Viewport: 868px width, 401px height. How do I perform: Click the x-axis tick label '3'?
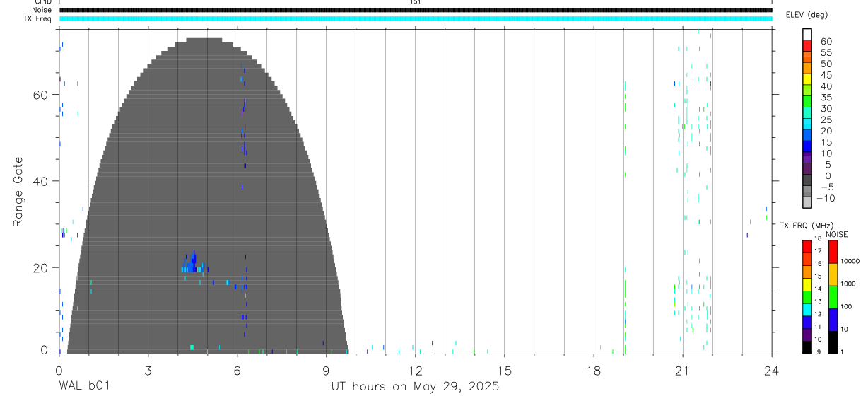pos(148,370)
